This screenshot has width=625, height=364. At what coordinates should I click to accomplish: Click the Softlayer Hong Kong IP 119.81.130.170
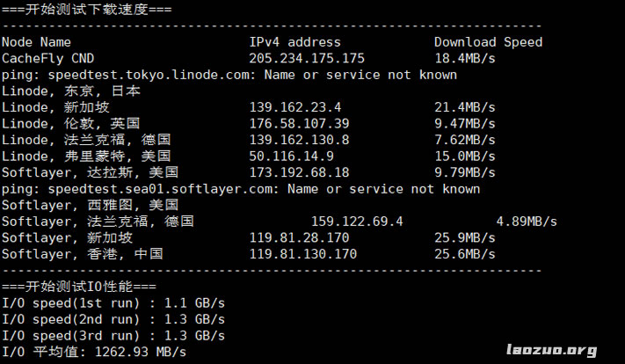pos(303,254)
